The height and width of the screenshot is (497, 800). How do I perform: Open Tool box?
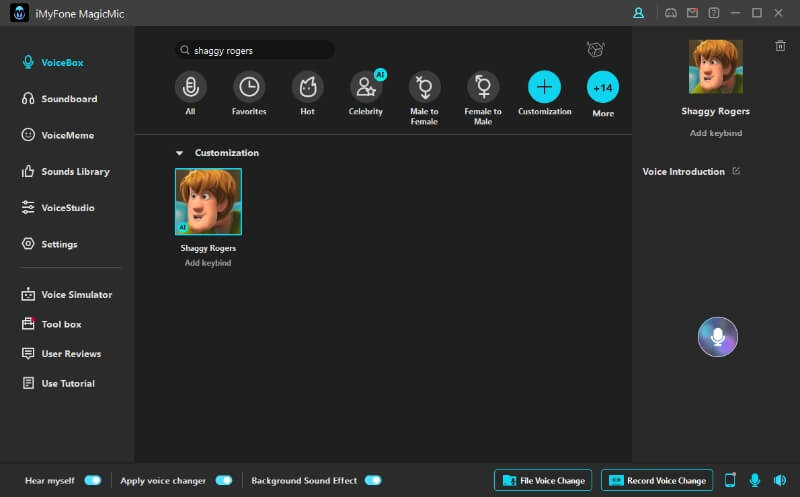52,324
